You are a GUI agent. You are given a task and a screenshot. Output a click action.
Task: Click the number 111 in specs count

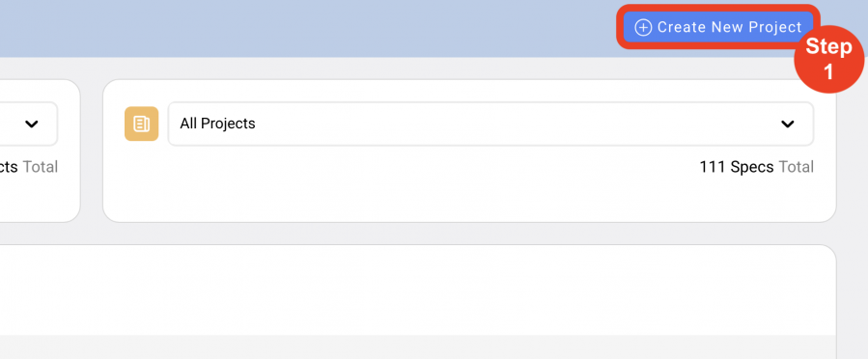(x=712, y=167)
